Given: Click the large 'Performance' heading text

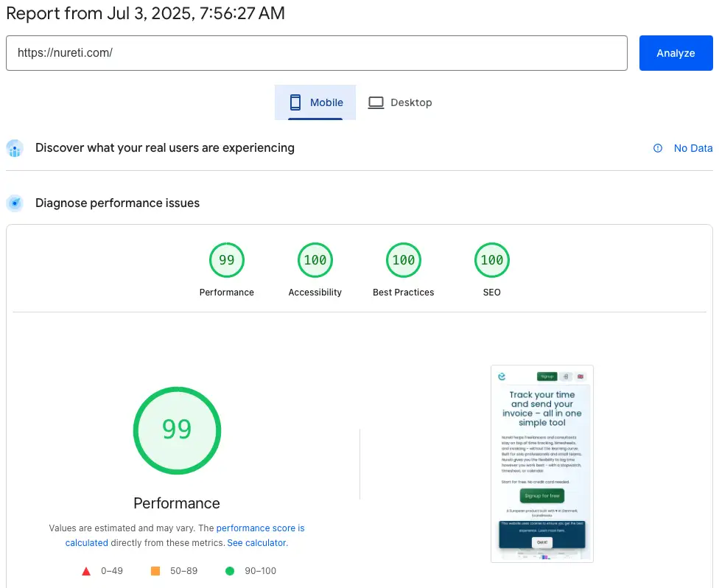Looking at the screenshot, I should pos(177,503).
